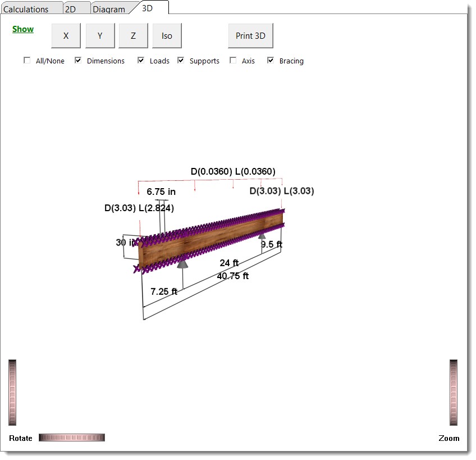This screenshot has width=476, height=460.
Task: Click the green Show link
Action: (x=23, y=29)
